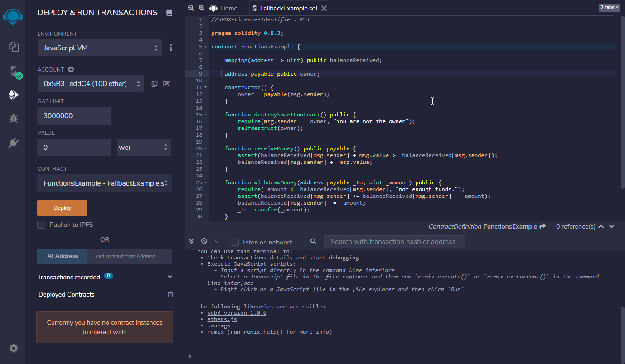Open the ethers.js link
The image size is (625, 364).
[x=222, y=319]
